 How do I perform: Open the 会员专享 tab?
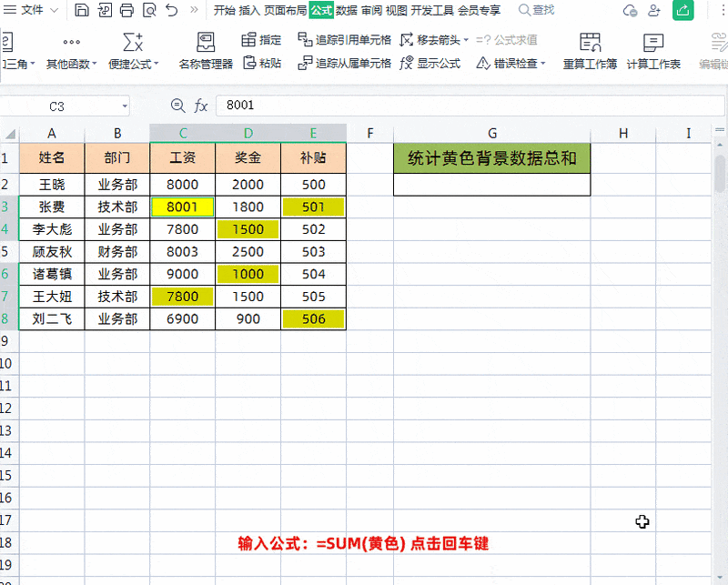click(x=480, y=10)
